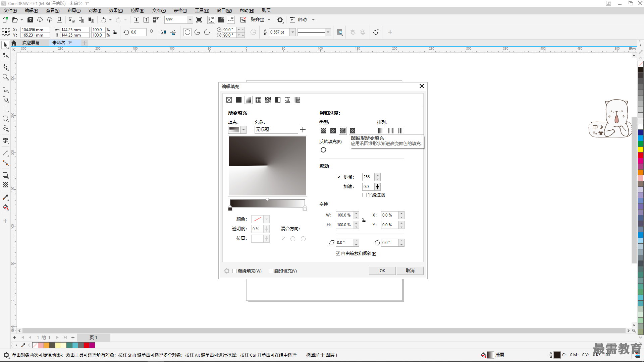Image resolution: width=644 pixels, height=362 pixels.
Task: Open the File menu
Action: pos(10,10)
